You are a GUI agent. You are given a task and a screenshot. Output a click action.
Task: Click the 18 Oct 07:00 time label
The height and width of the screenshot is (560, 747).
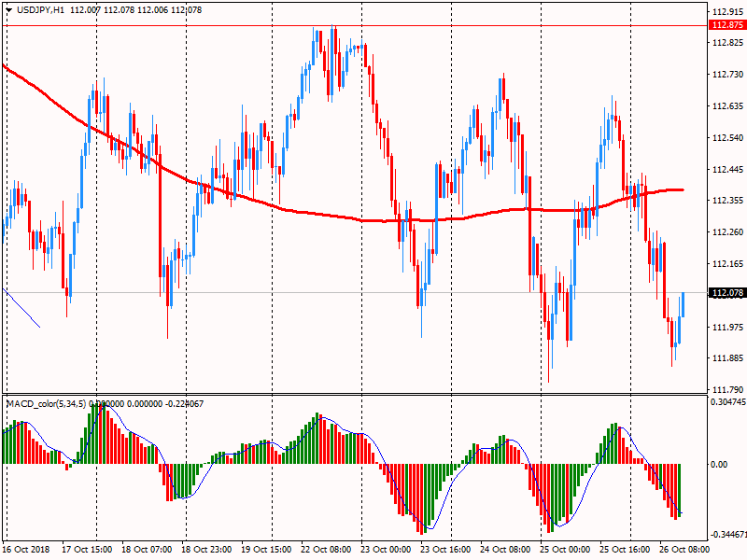tap(147, 550)
